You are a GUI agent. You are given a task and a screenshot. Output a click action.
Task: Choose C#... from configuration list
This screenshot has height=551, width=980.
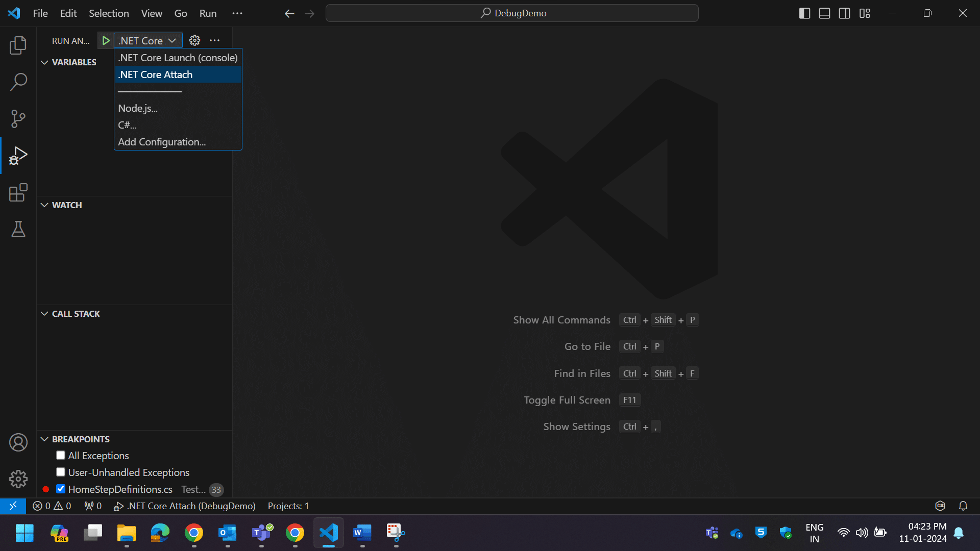click(178, 125)
